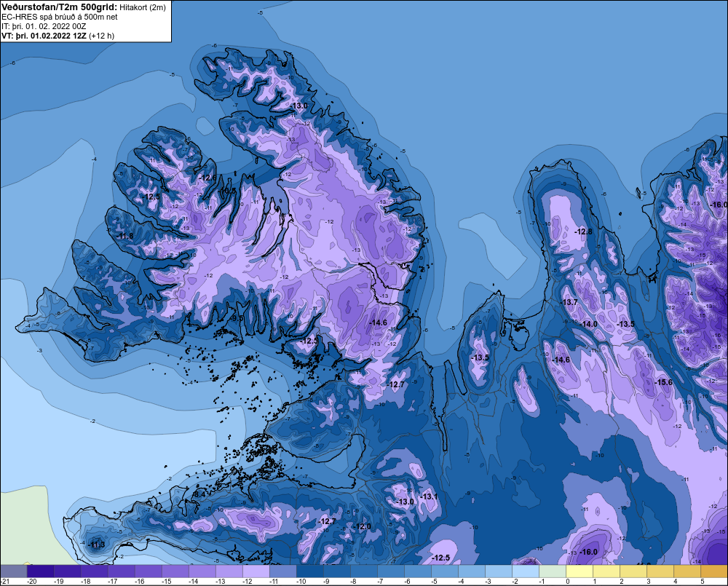This screenshot has width=728, height=586.
Task: Click the -12.6 temperature label on the map
Action: click(x=207, y=178)
